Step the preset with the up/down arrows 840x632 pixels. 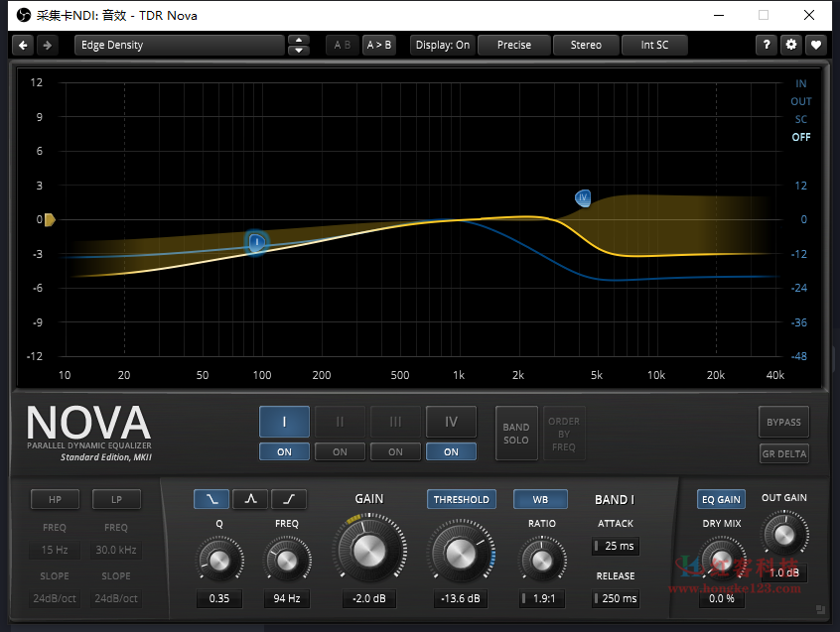(x=299, y=45)
